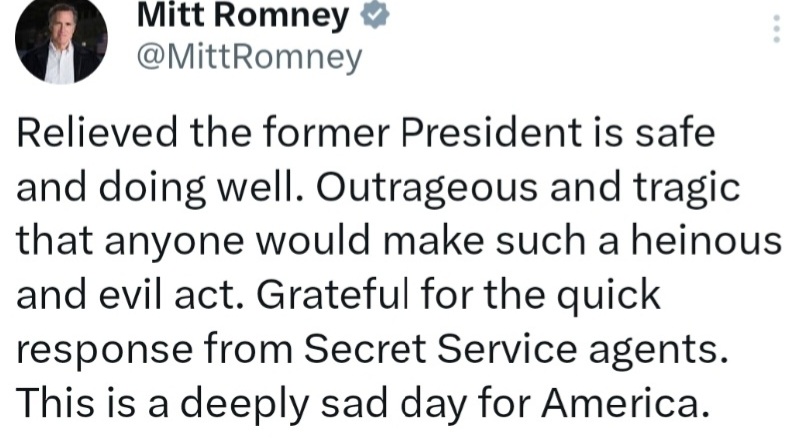Click the Mitt Romney display name
The height and width of the screenshot is (440, 804).
[x=242, y=16]
